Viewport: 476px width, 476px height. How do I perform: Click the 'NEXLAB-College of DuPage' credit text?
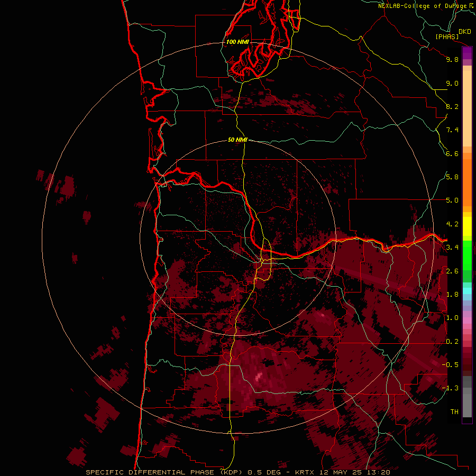[x=423, y=6]
